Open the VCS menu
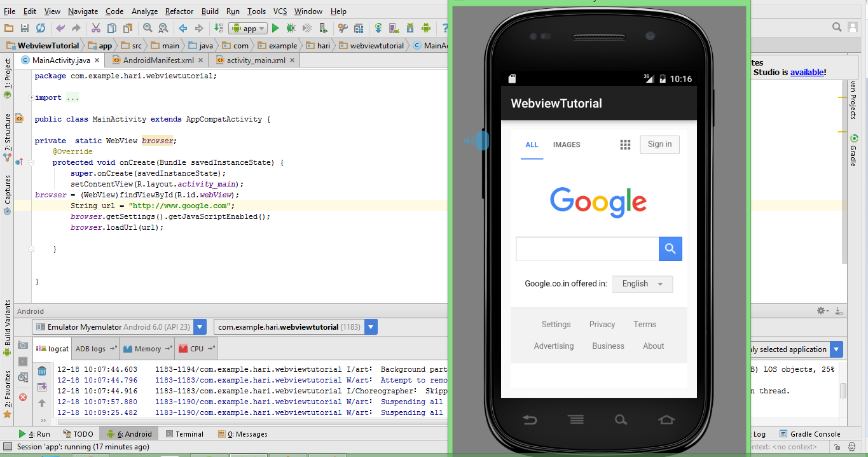 [x=280, y=11]
